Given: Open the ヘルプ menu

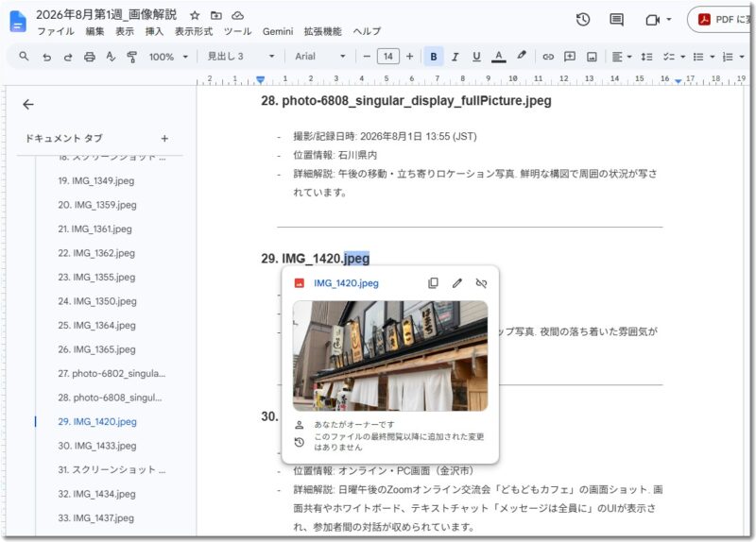Looking at the screenshot, I should [x=367, y=31].
